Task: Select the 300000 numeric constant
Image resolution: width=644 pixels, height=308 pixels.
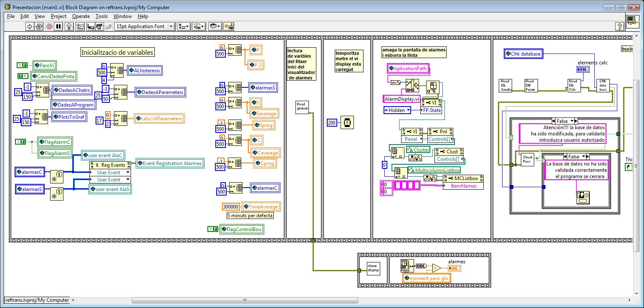Action: [x=231, y=206]
